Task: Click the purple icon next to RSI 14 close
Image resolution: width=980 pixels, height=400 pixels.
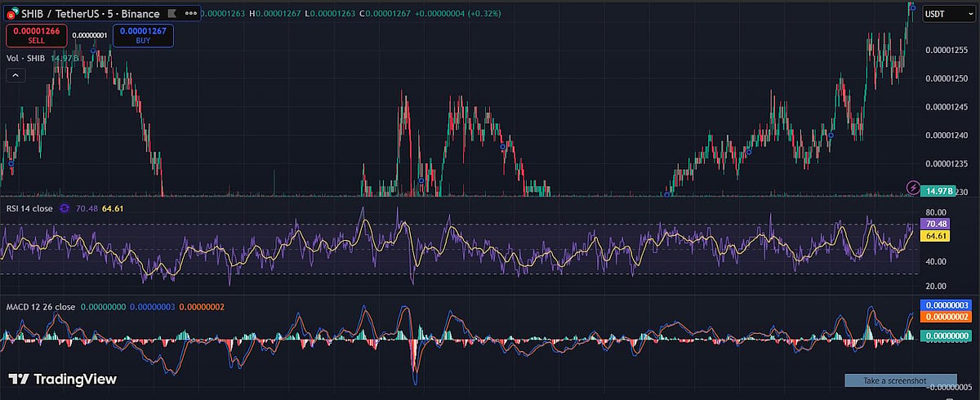Action: [x=64, y=208]
